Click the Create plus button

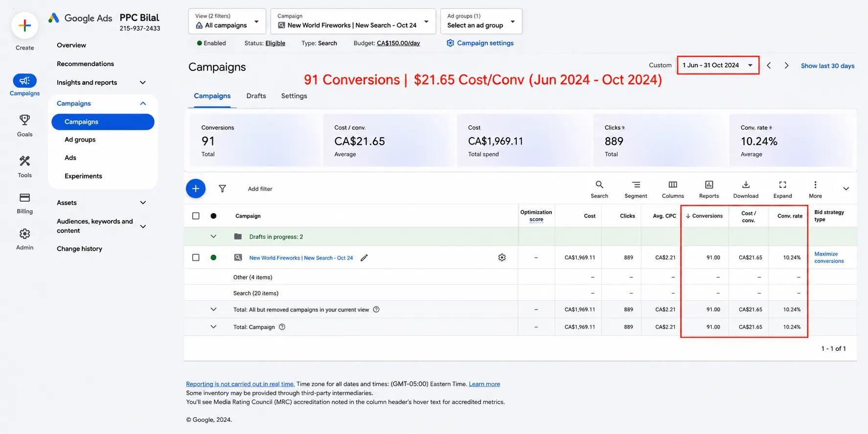24,25
